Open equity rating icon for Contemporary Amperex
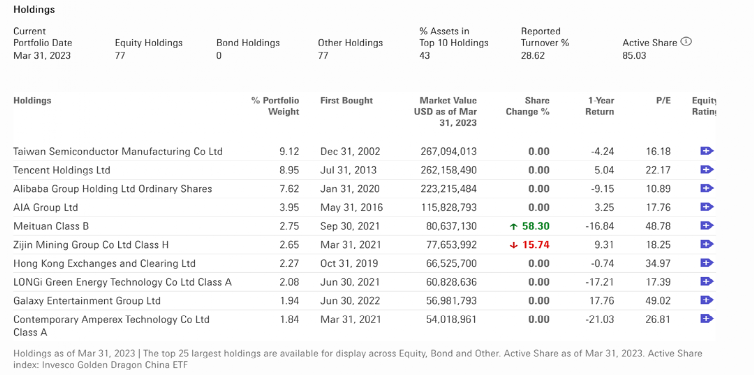754x375 pixels. pos(706,319)
